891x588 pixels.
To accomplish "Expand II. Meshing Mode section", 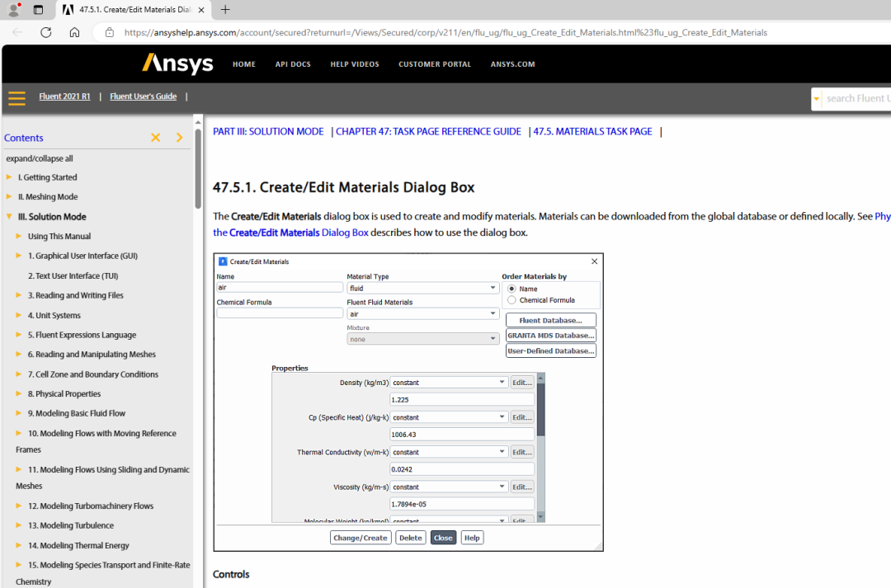I will click(9, 196).
